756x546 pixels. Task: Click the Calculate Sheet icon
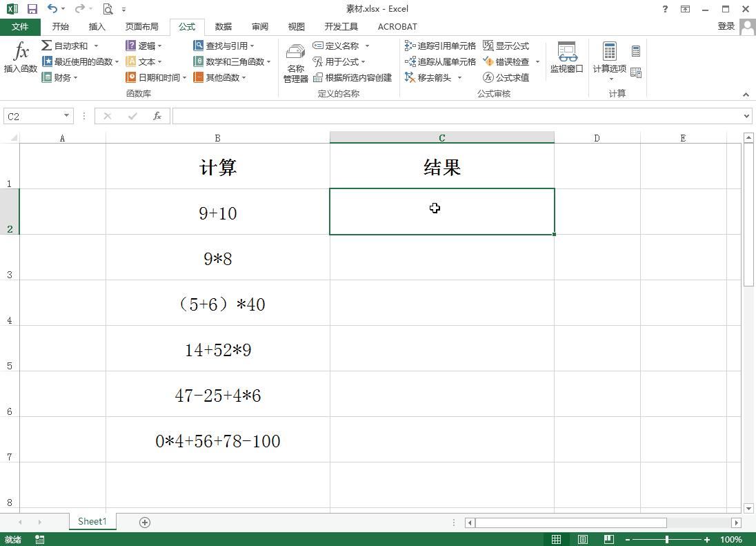click(x=636, y=72)
